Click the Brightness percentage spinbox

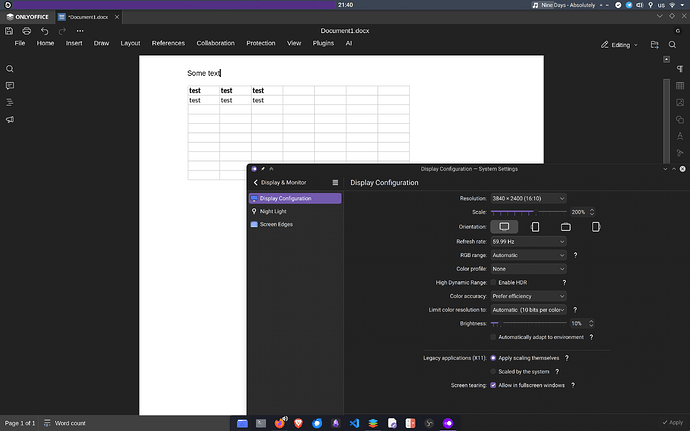(582, 323)
